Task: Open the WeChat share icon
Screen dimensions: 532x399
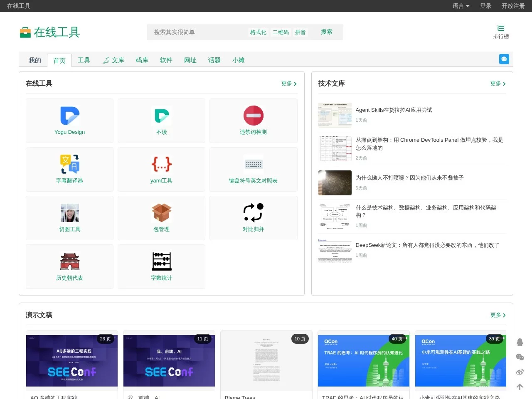Action: [x=520, y=357]
